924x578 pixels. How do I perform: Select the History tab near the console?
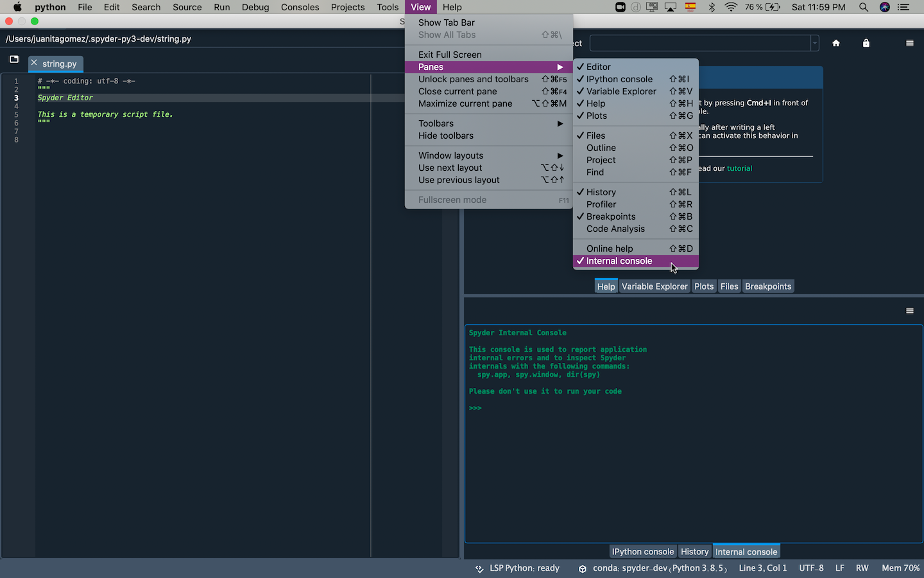695,551
